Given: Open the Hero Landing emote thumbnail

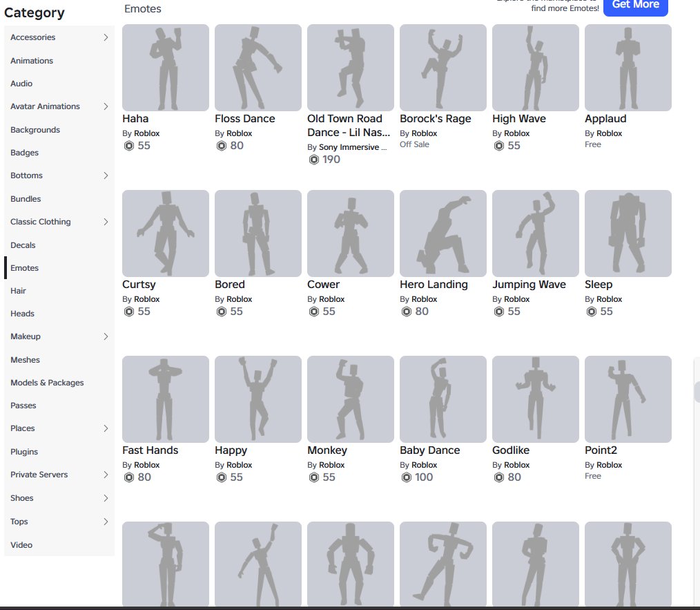Looking at the screenshot, I should click(443, 233).
